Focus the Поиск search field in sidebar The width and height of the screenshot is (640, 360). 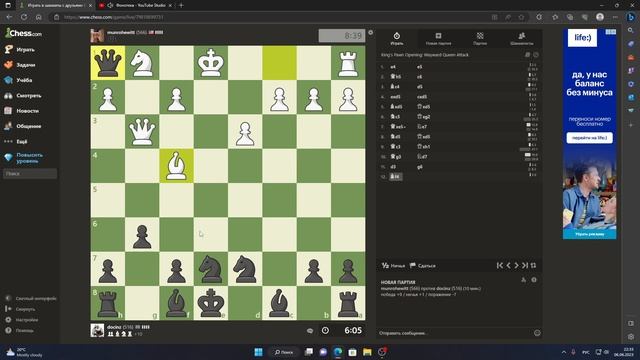pyautogui.click(x=30, y=173)
